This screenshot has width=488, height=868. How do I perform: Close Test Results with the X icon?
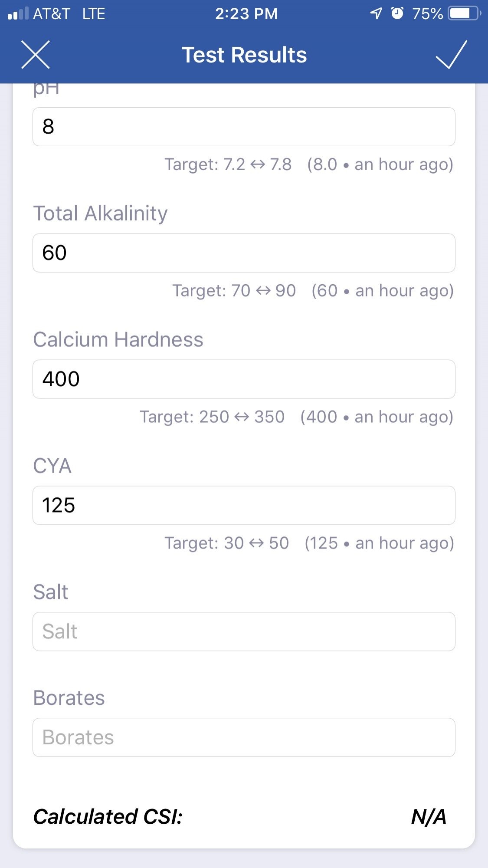36,55
